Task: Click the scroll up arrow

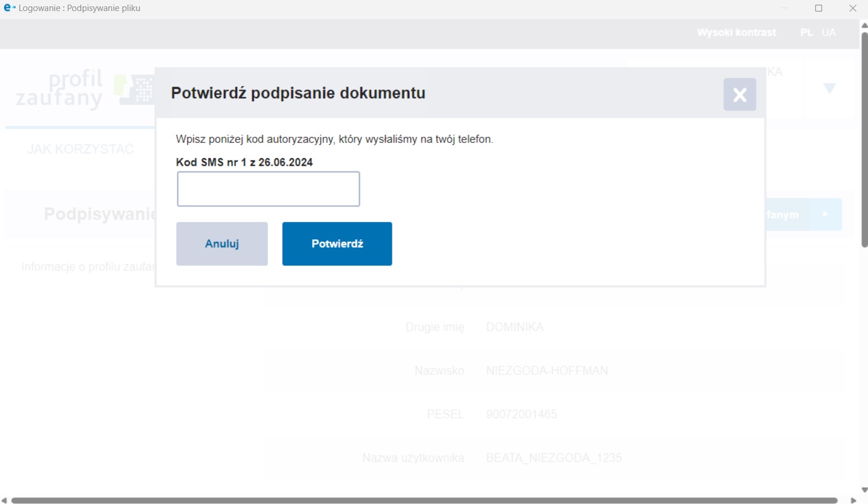Action: pos(865,26)
